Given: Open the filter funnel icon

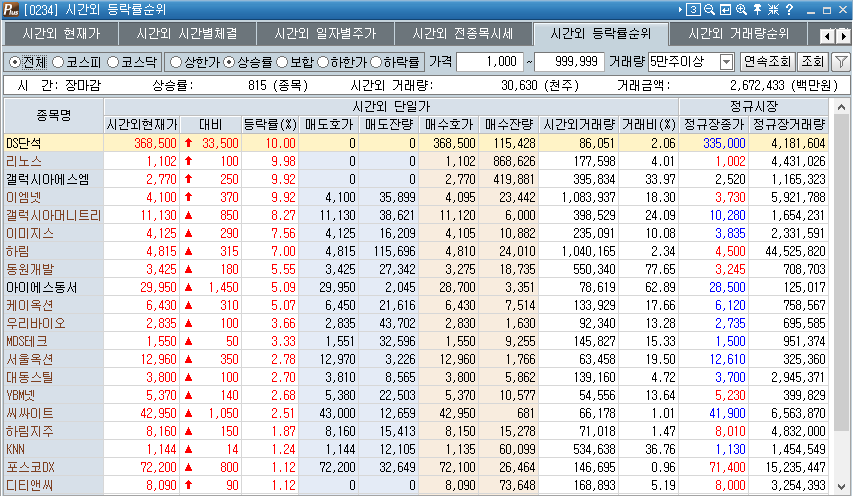Looking at the screenshot, I should 841,62.
